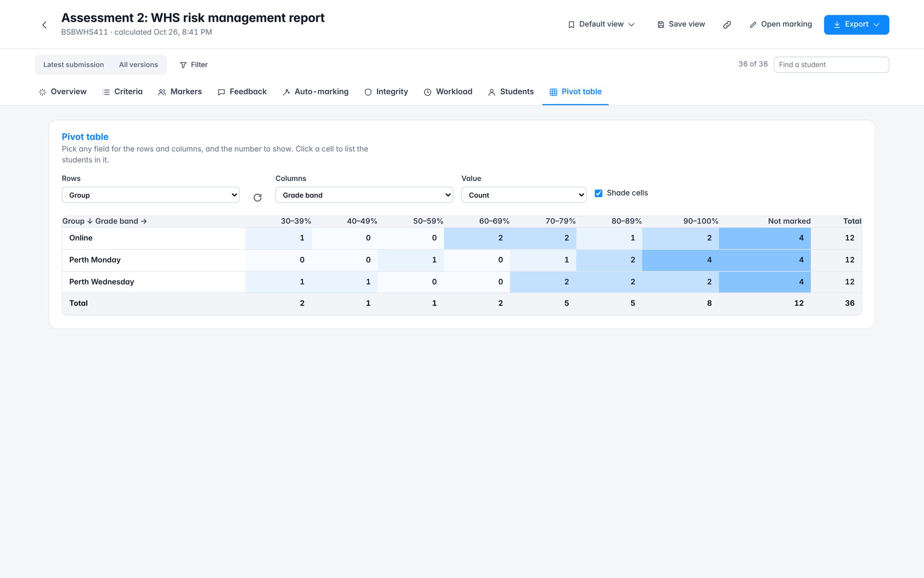Click the Filter funnel icon
The height and width of the screenshot is (578, 924).
(183, 65)
